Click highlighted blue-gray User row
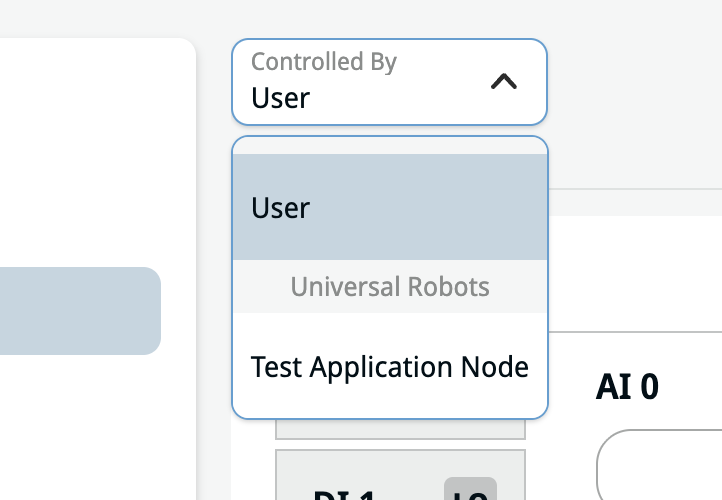722x500 pixels. coord(390,208)
